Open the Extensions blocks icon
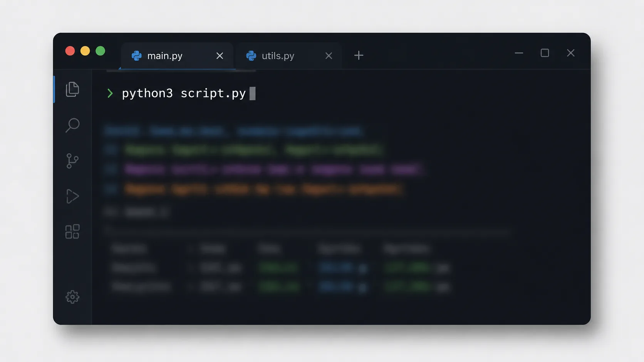Viewport: 644px width, 362px height. 72,232
